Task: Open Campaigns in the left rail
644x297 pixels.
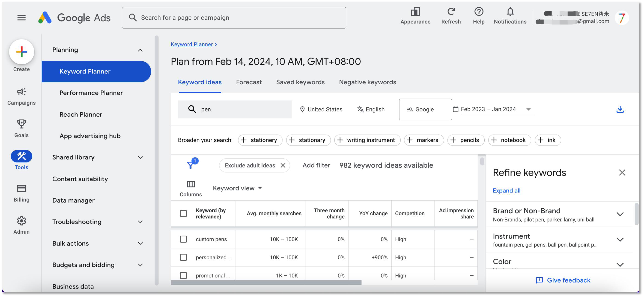Action: pos(21,96)
